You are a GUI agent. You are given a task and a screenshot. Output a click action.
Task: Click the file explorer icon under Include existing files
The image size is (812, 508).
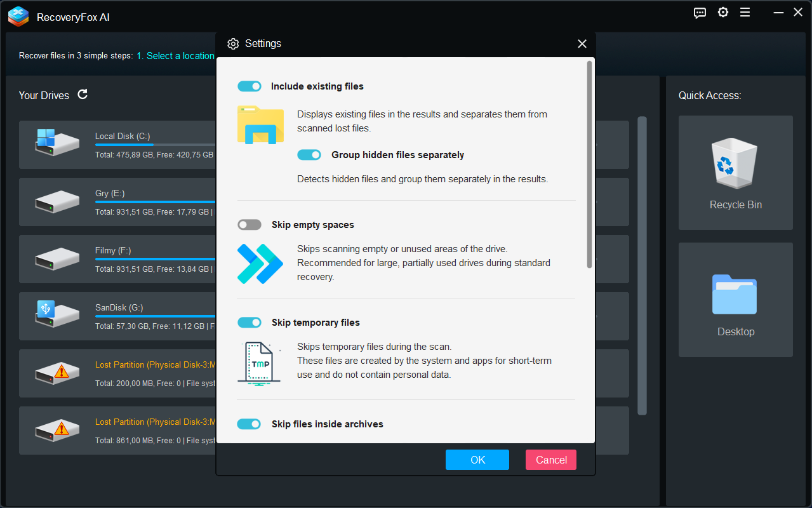tap(260, 124)
